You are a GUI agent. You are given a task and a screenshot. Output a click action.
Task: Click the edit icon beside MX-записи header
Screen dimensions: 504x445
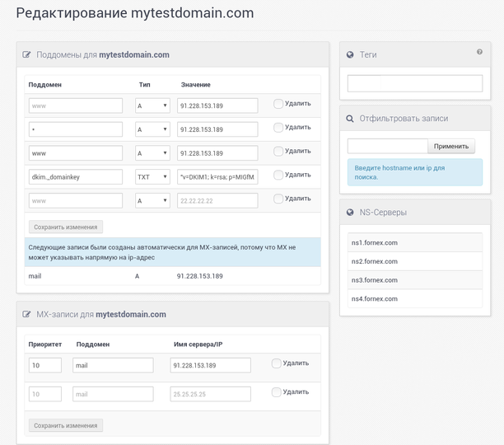coord(26,314)
